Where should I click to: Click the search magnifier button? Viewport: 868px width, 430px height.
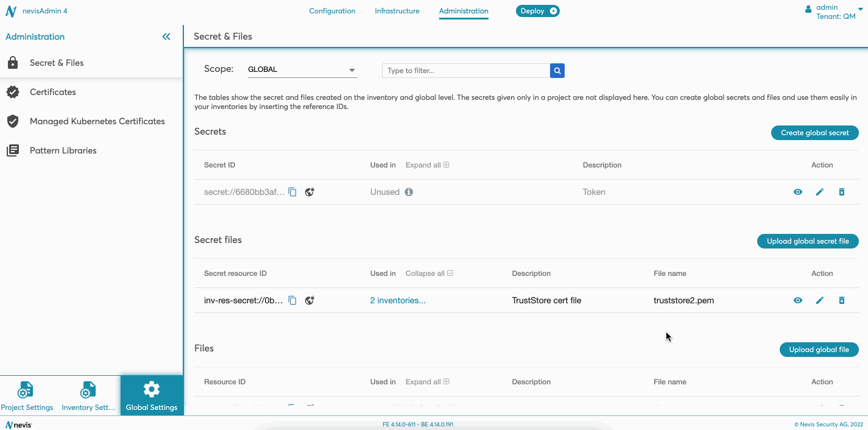(x=557, y=71)
